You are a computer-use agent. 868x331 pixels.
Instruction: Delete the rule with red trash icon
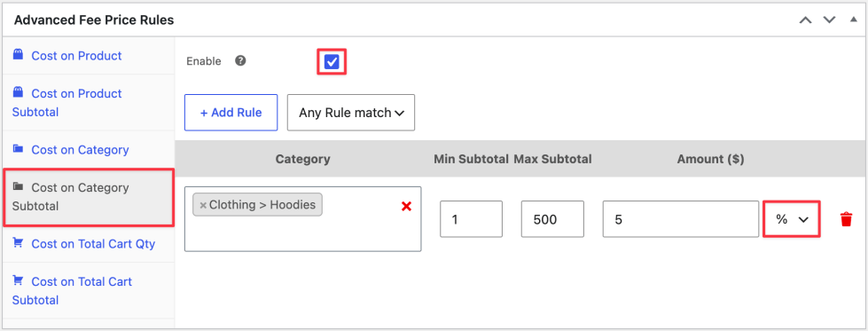point(846,219)
